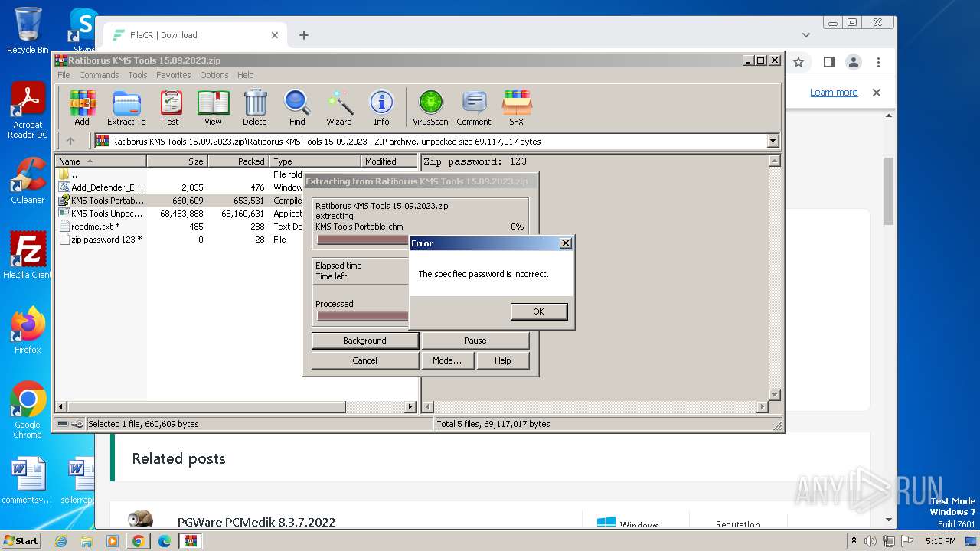Click the Mode... button
This screenshot has height=551, width=980.
(447, 360)
